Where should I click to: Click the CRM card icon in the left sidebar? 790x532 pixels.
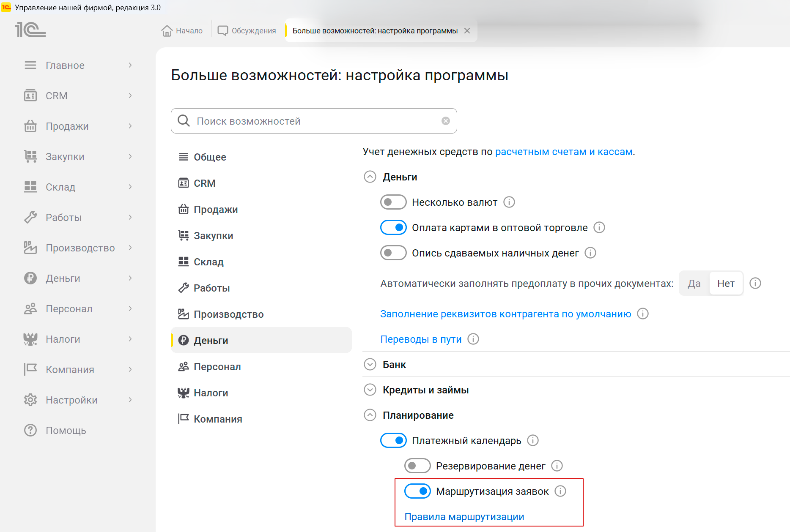(x=30, y=95)
